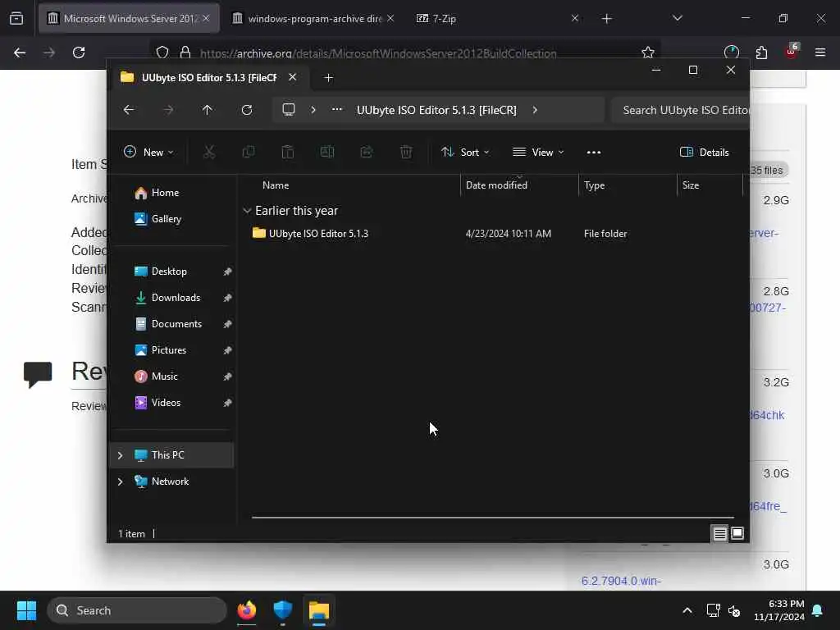Show hidden system tray icons
This screenshot has height=630, width=840.
[x=687, y=610]
